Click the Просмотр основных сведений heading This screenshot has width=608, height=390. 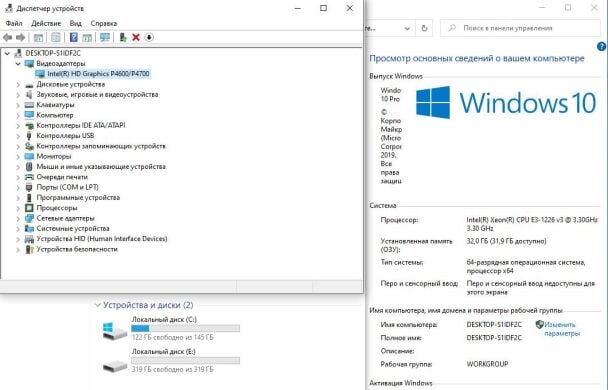[x=477, y=59]
